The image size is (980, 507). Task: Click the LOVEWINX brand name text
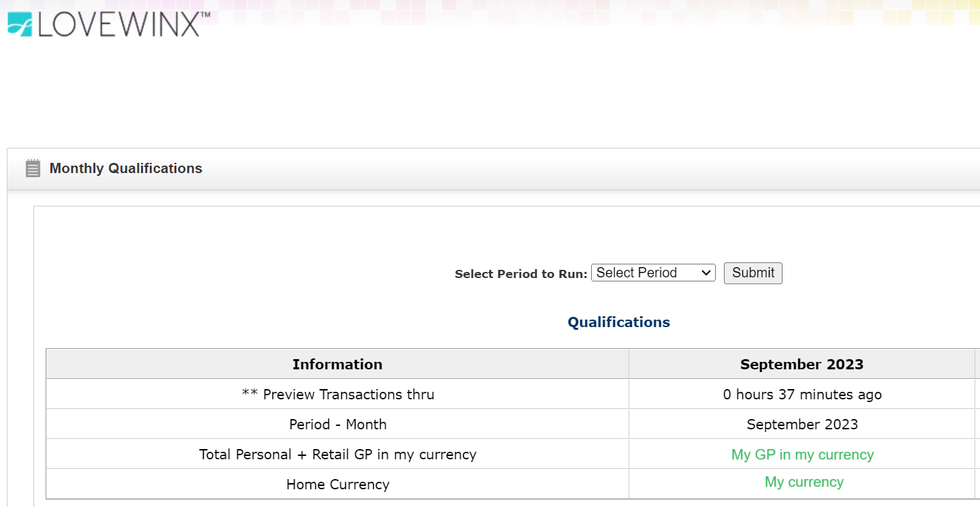coord(119,24)
